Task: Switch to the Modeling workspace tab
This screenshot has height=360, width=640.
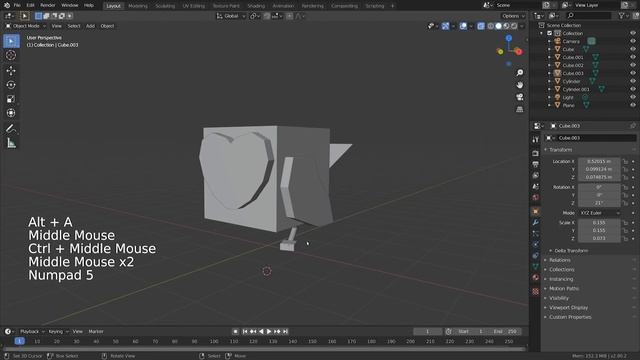Action: pyautogui.click(x=138, y=6)
